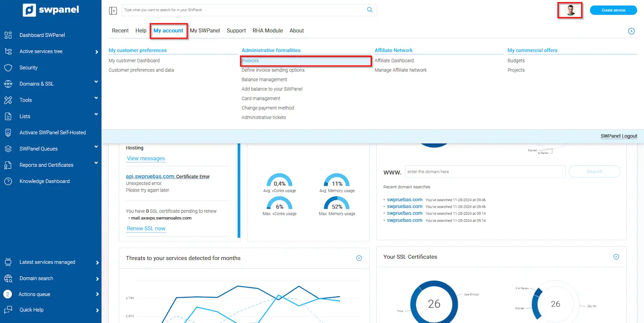644x323 pixels.
Task: Click Latest services managed icon
Action: (x=8, y=262)
